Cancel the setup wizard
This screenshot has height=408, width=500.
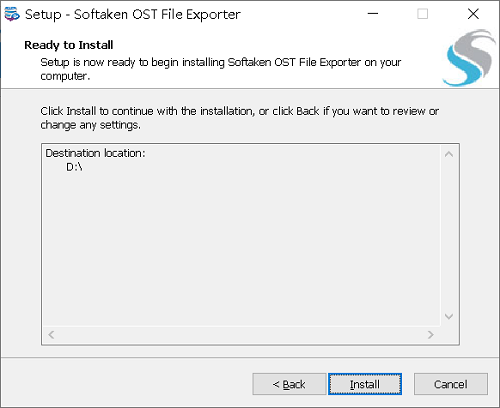451,384
